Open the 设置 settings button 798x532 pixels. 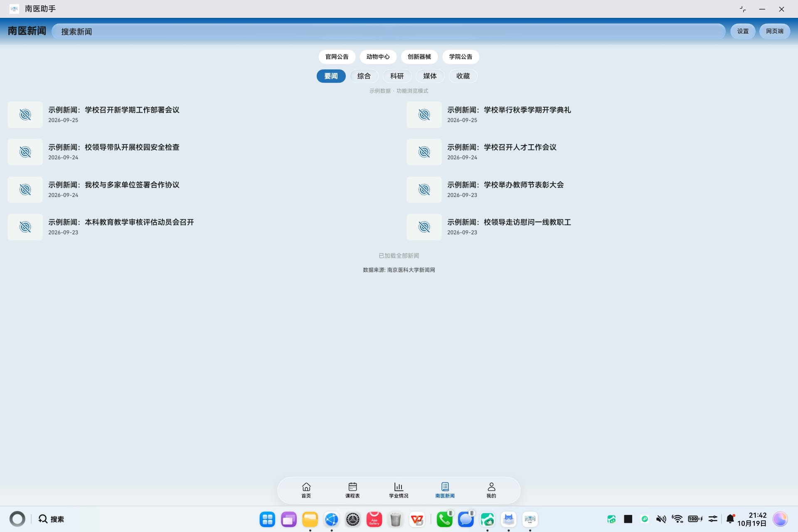tap(743, 32)
